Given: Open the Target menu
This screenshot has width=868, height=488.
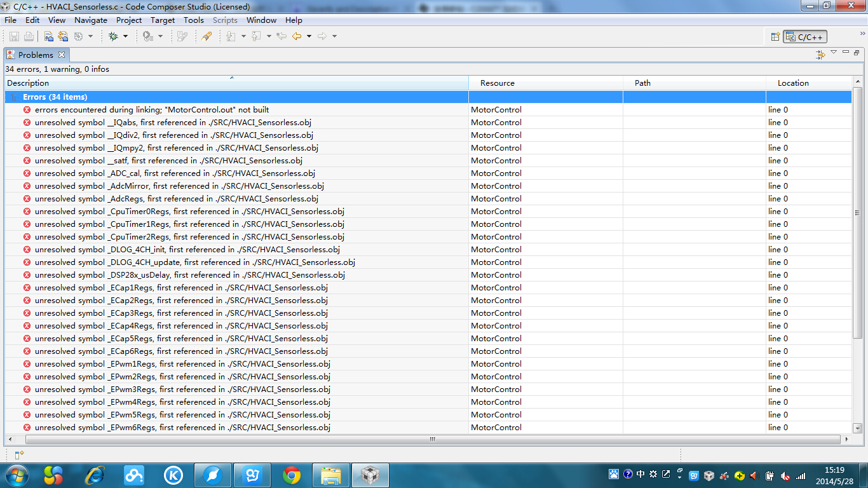Looking at the screenshot, I should point(163,20).
